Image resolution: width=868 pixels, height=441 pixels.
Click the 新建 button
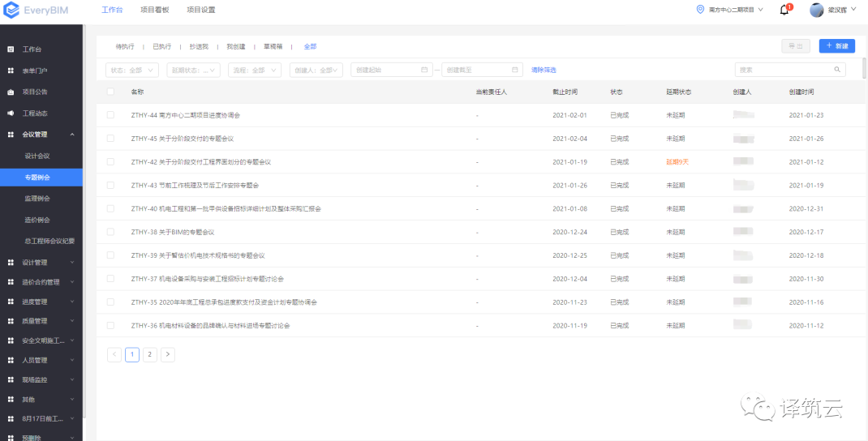[837, 46]
